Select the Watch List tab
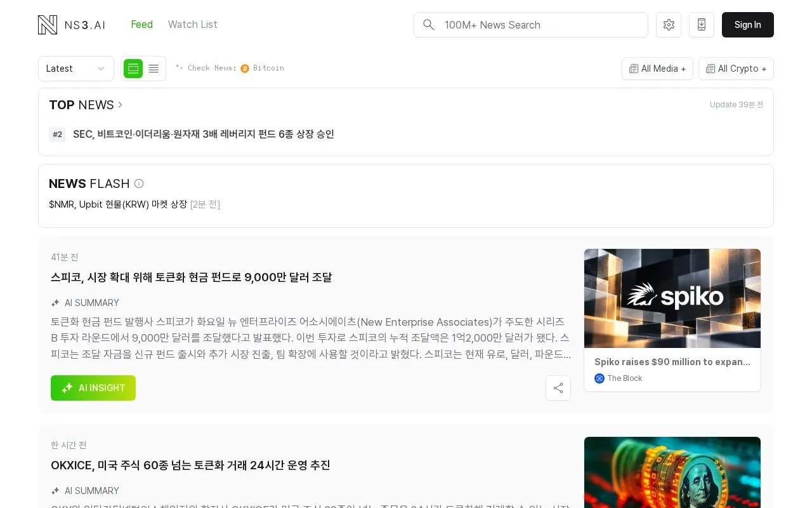The image size is (812, 508). [192, 24]
